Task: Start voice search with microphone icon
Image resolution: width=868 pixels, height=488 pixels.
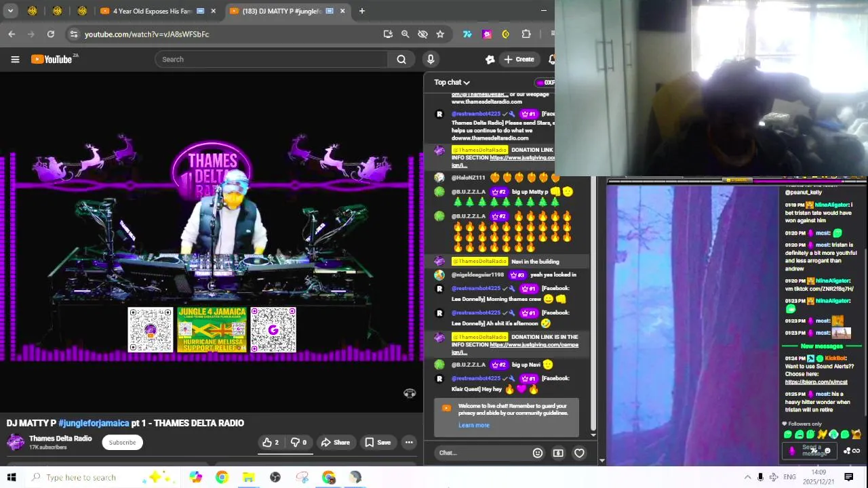Action: pyautogui.click(x=431, y=59)
